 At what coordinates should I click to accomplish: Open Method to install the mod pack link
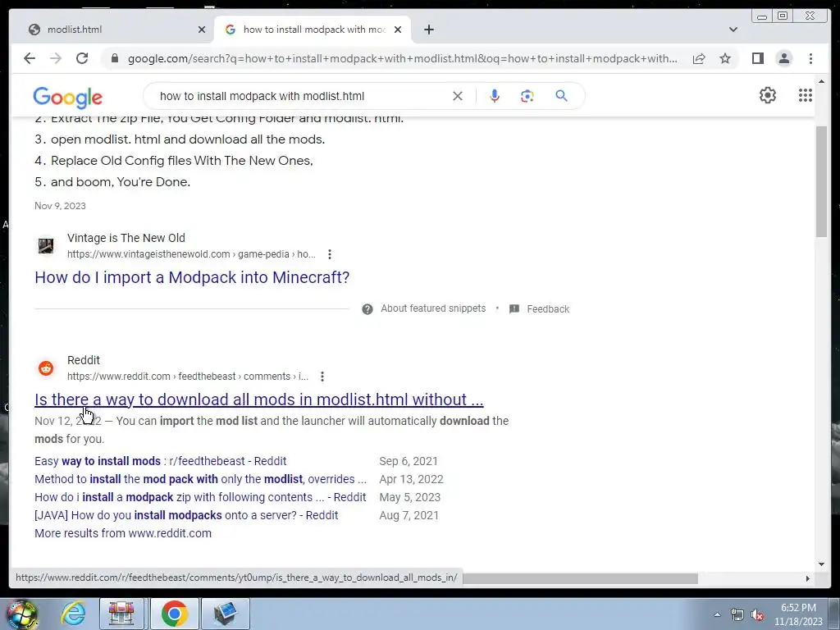click(x=200, y=479)
